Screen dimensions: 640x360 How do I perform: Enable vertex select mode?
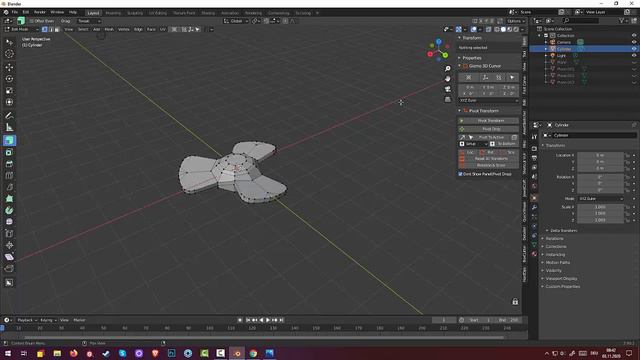pyautogui.click(x=44, y=29)
